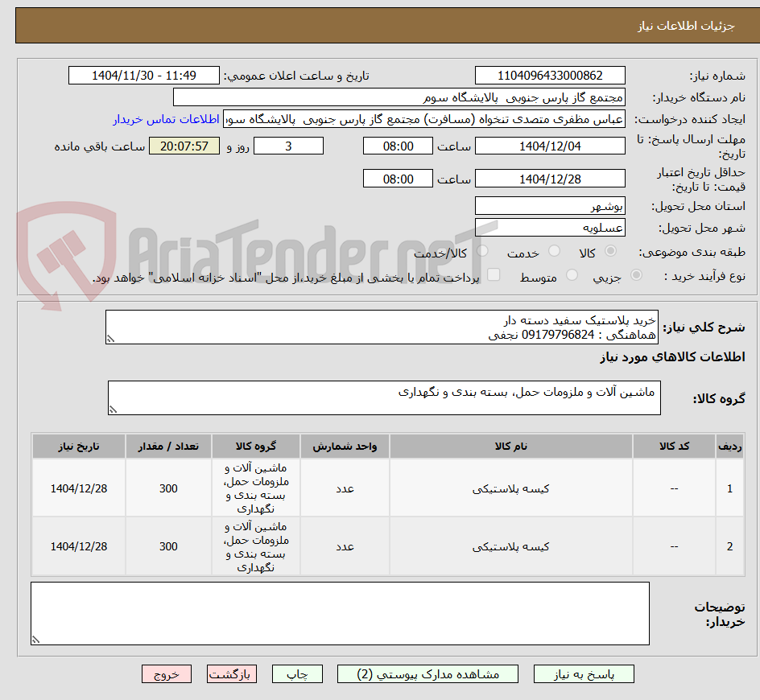Click کیسه پلاستیکی in row 1

pyautogui.click(x=511, y=488)
